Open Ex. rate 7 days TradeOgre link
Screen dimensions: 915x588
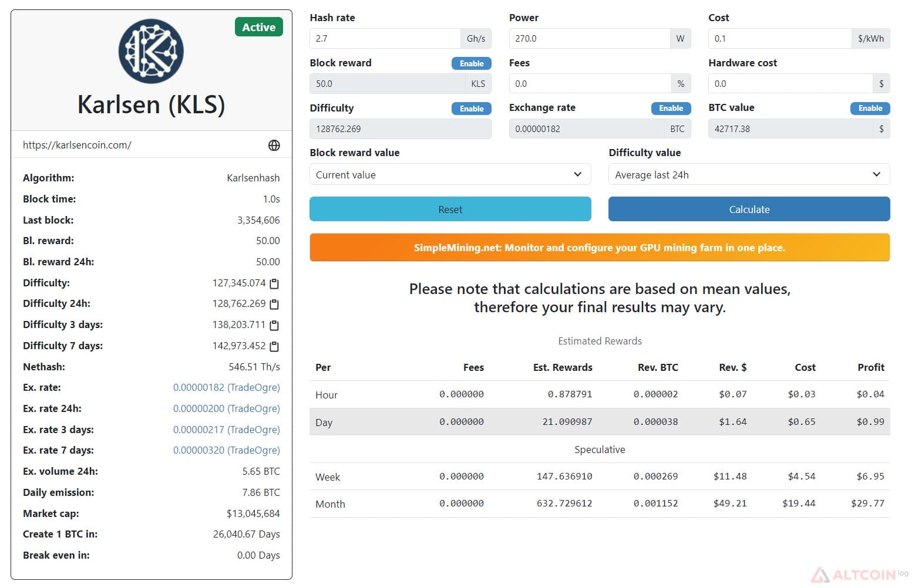point(226,450)
